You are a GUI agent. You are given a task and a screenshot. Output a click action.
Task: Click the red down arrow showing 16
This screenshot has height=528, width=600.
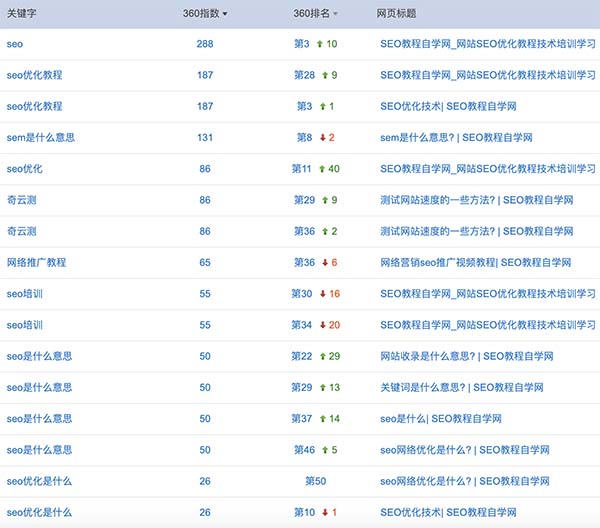tap(322, 294)
